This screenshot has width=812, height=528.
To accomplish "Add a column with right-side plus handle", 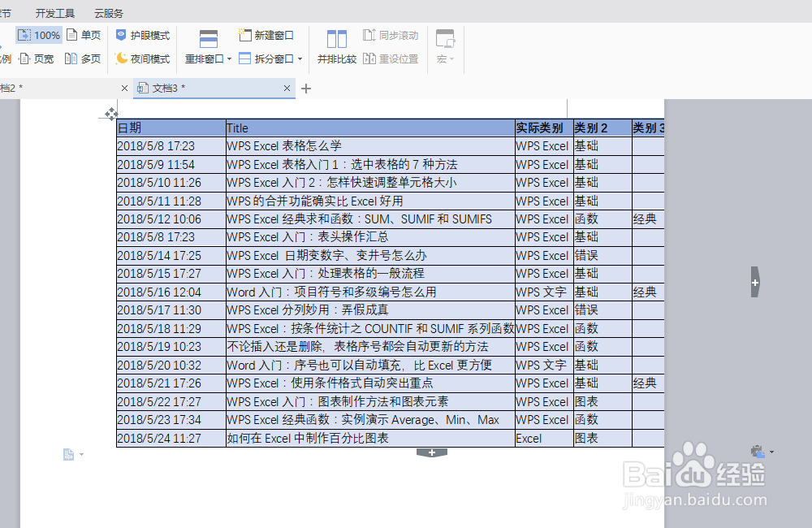I will coord(755,283).
